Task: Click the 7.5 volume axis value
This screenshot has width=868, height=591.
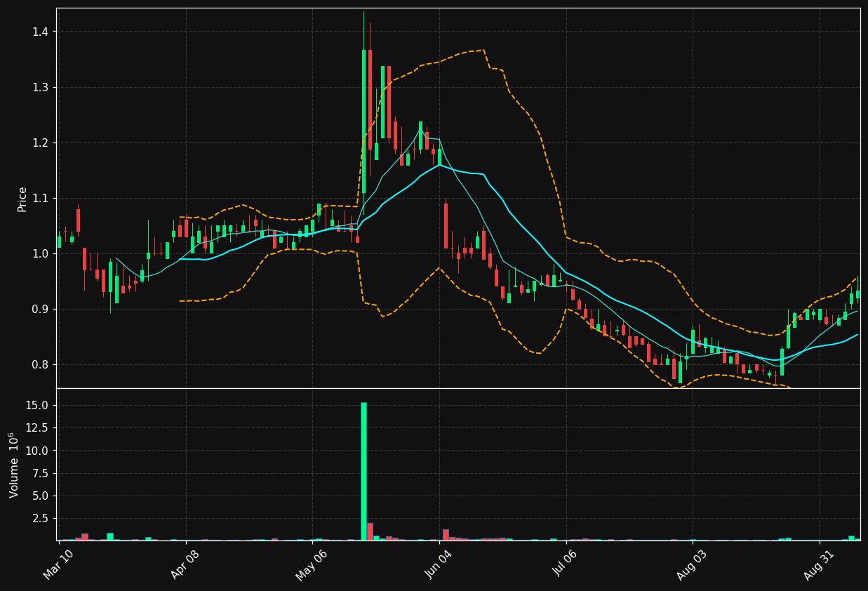Action: coord(40,473)
